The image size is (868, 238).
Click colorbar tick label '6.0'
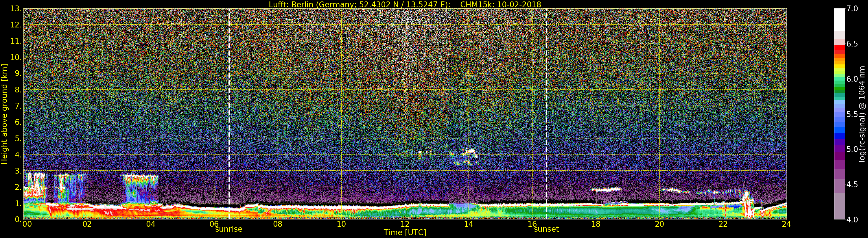click(x=852, y=79)
